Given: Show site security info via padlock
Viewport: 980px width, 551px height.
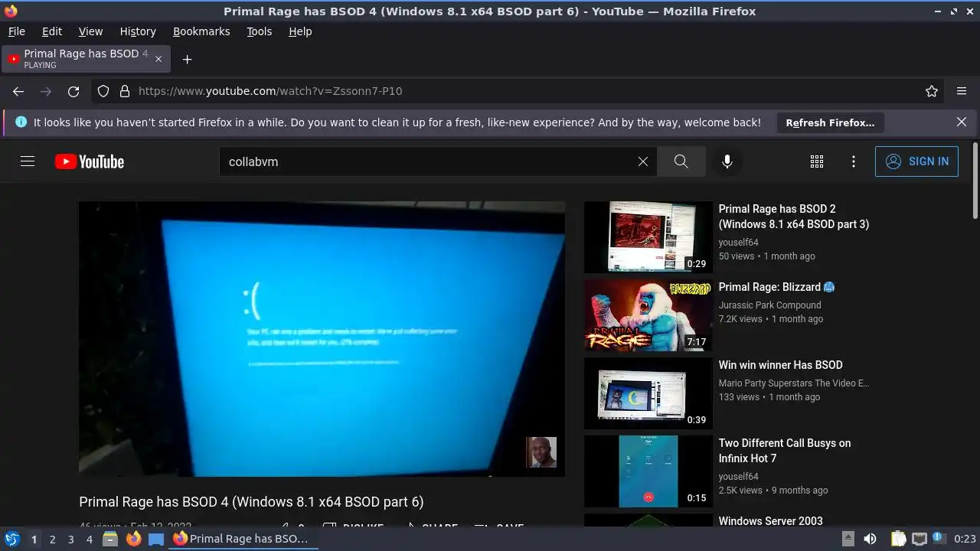Looking at the screenshot, I should [x=125, y=91].
